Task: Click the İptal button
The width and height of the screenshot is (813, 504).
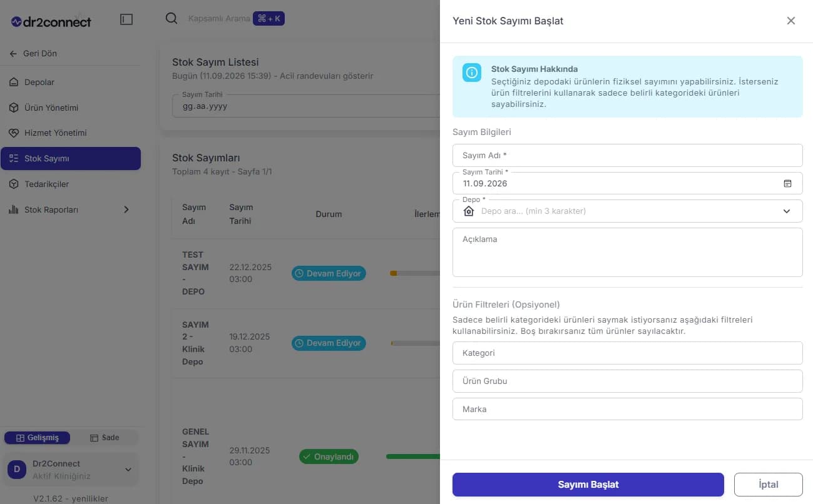Action: 768,485
